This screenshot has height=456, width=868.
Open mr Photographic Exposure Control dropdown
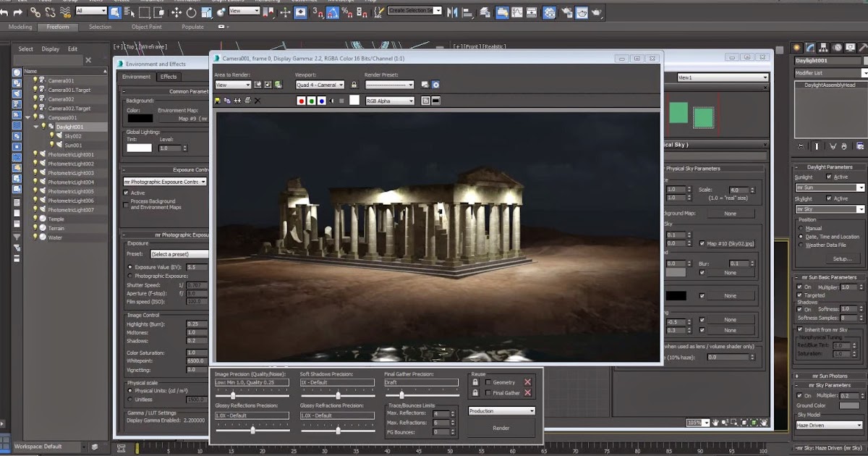165,182
